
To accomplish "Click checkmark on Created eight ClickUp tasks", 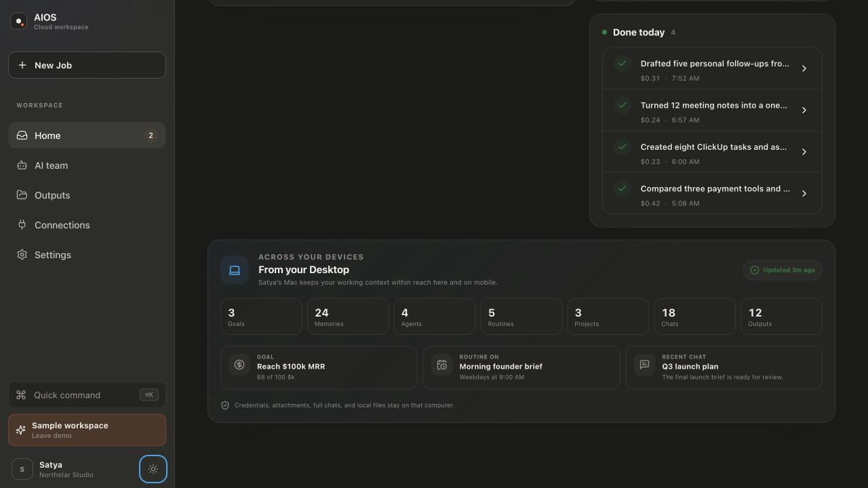I will click(x=623, y=147).
